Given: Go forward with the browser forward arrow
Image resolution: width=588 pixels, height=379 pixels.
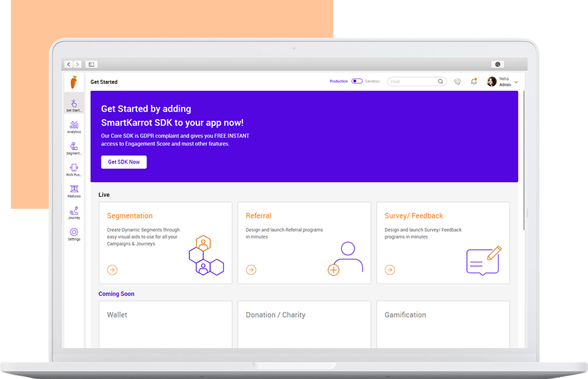Looking at the screenshot, I should (78, 64).
